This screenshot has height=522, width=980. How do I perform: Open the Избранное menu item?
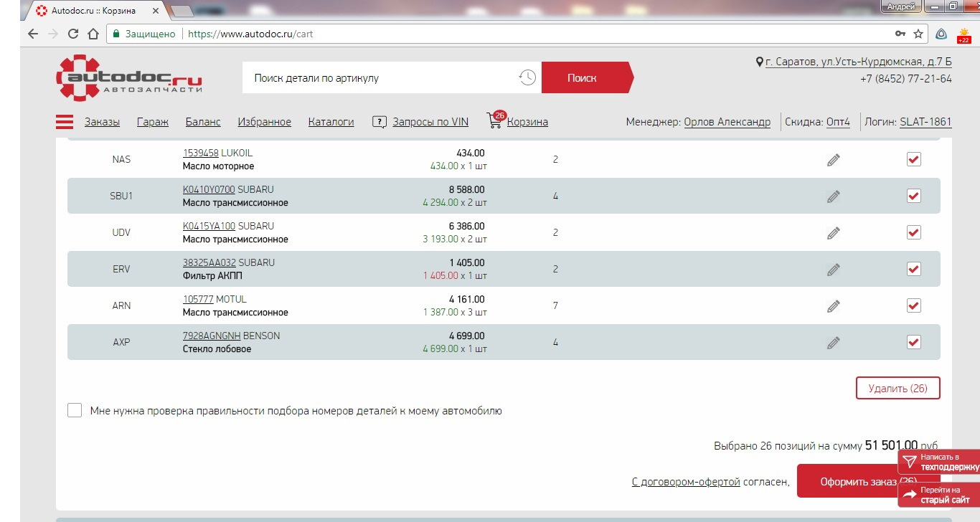pyautogui.click(x=265, y=122)
